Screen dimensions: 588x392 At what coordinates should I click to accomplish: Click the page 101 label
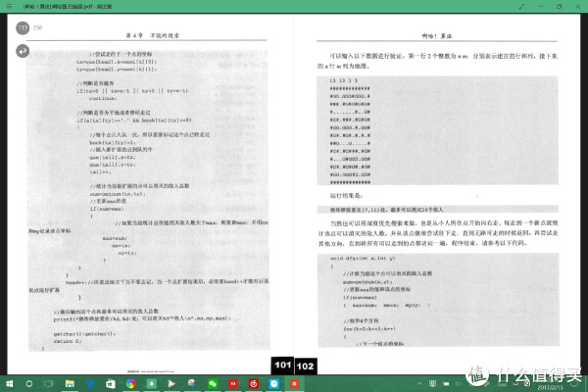point(283,365)
